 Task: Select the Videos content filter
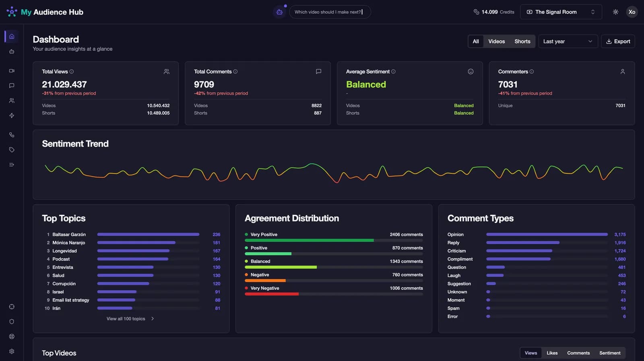[x=496, y=41]
